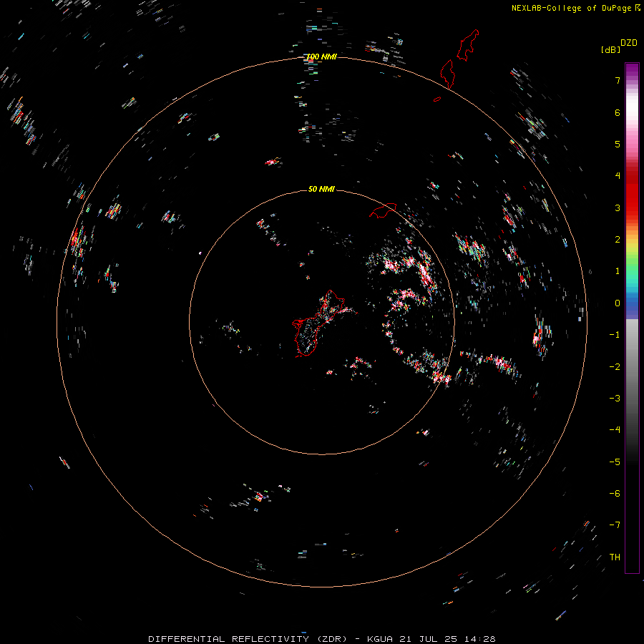
Task: Click the purple top of the color bar
Action: point(632,71)
